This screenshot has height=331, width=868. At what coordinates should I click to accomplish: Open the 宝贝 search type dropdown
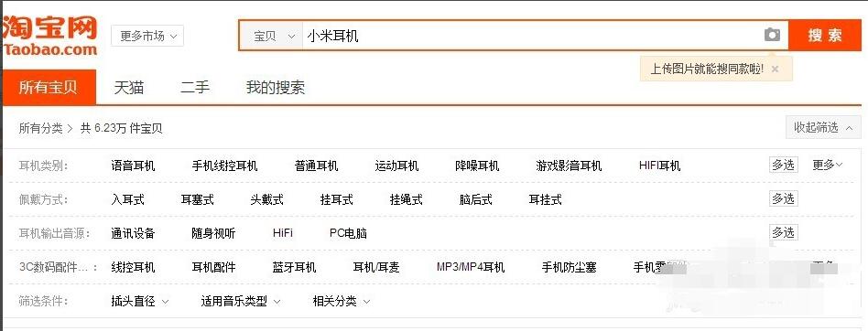pos(271,37)
